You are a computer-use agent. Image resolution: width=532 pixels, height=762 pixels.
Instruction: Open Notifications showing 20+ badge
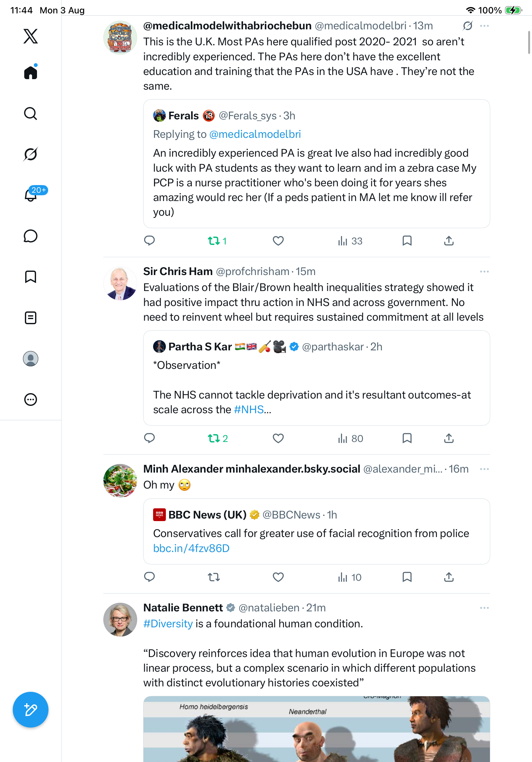pyautogui.click(x=31, y=195)
